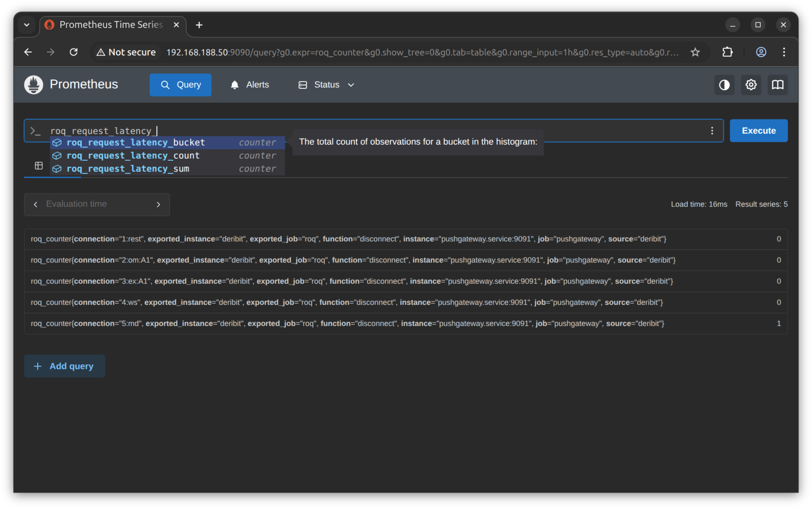
Task: Reload the page with the refresh icon
Action: click(x=74, y=52)
